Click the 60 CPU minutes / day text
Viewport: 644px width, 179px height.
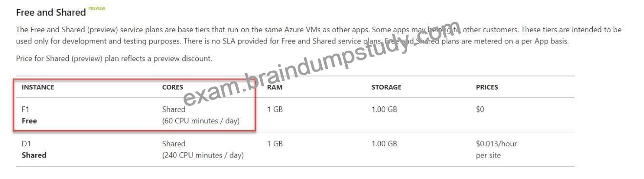coord(201,121)
